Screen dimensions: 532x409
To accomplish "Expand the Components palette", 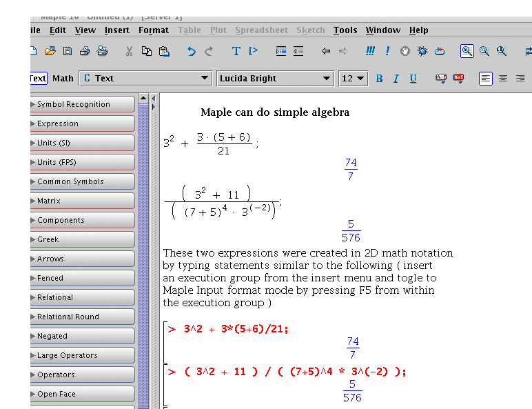I will click(83, 221).
